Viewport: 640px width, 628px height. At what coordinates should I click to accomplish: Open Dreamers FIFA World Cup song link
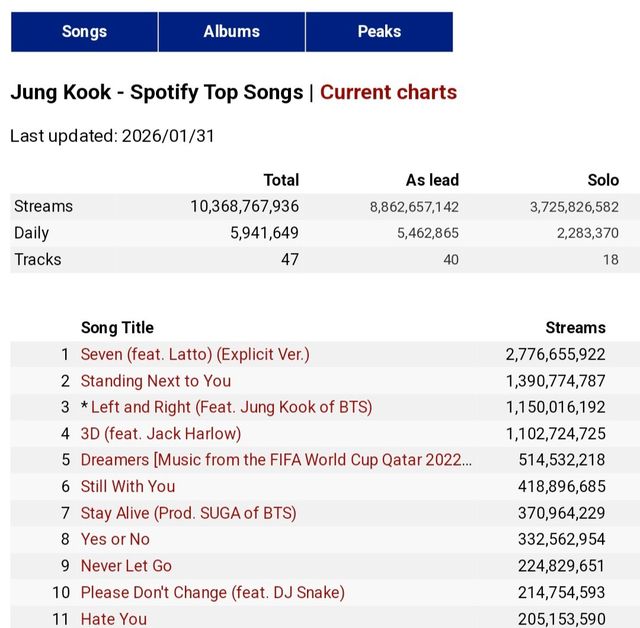276,460
